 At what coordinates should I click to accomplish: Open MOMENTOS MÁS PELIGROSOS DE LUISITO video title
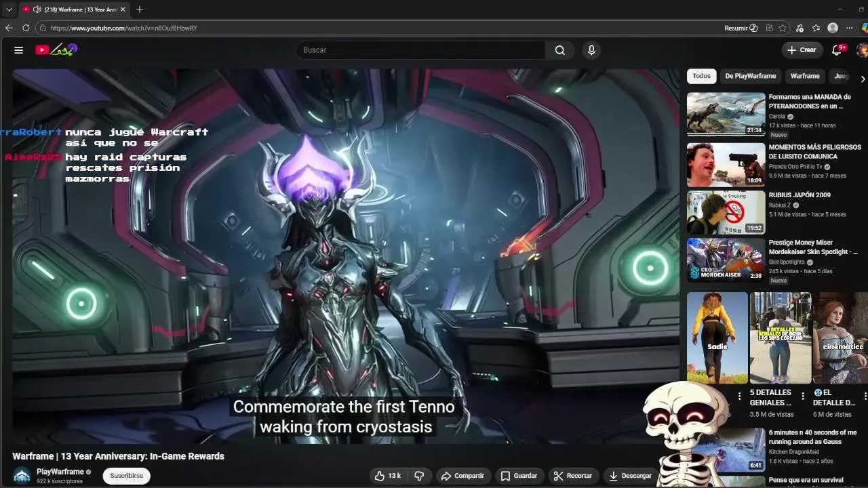pyautogui.click(x=814, y=152)
